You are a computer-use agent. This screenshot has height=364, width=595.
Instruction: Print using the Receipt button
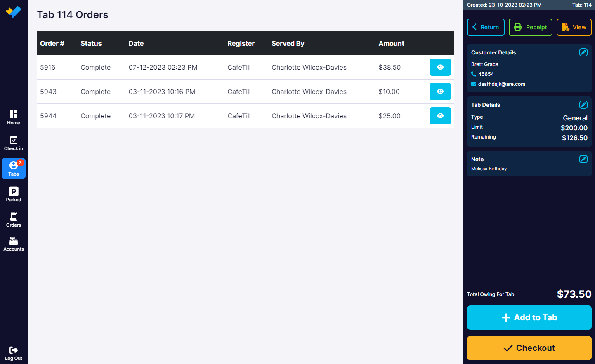[x=530, y=27]
